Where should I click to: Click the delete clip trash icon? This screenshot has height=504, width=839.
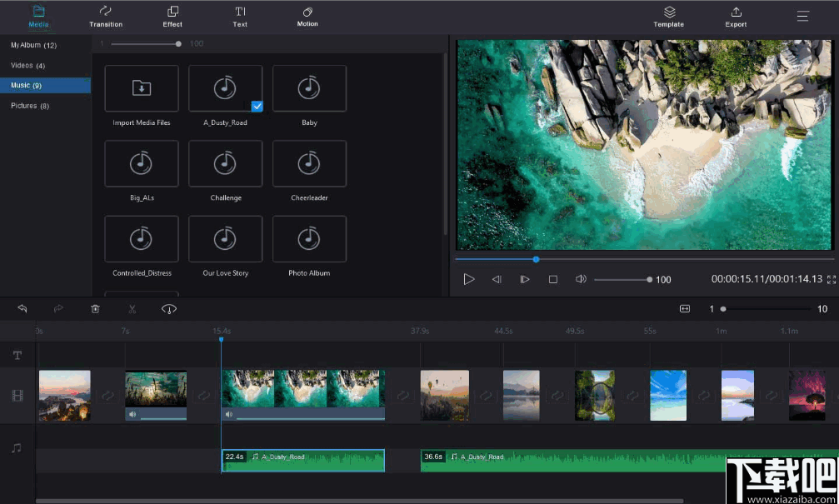pos(95,308)
